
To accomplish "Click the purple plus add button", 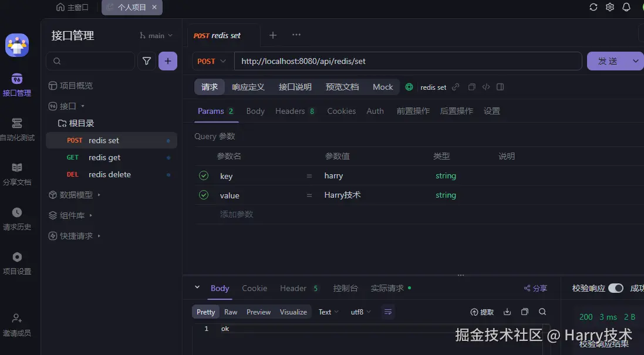I will (167, 61).
